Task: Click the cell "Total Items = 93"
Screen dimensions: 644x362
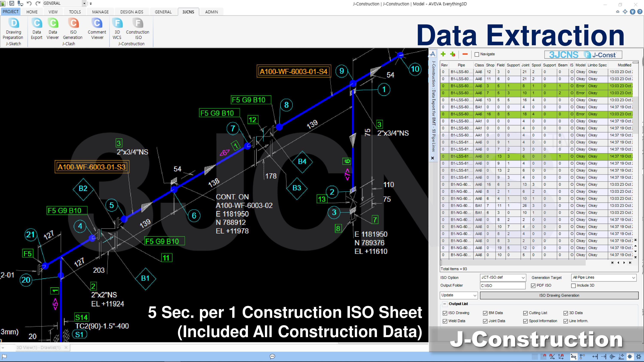Action: [454, 269]
